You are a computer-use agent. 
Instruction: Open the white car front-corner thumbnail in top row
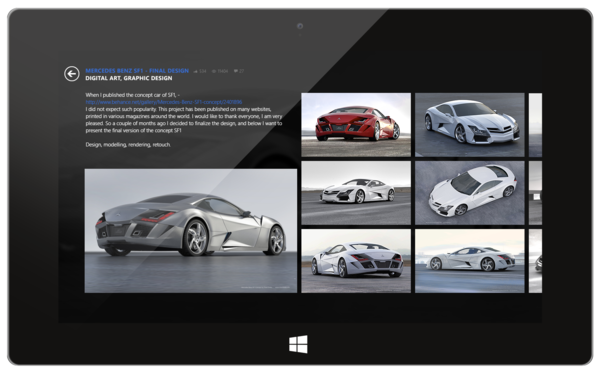coord(470,125)
